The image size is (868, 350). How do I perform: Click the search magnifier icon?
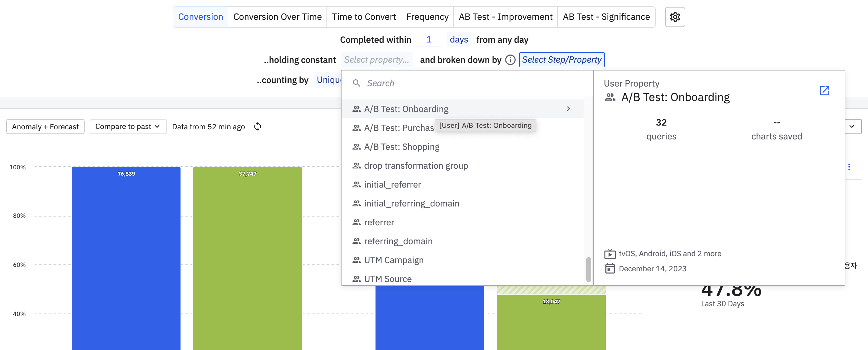point(356,83)
